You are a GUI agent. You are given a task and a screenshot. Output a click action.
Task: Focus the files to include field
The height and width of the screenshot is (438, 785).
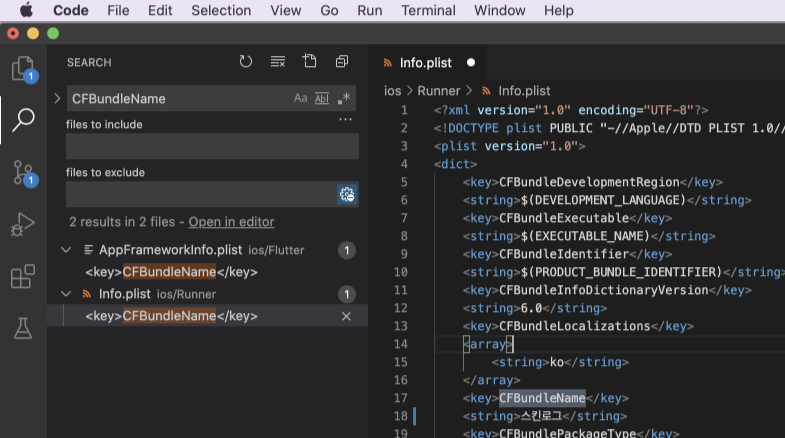[212, 146]
